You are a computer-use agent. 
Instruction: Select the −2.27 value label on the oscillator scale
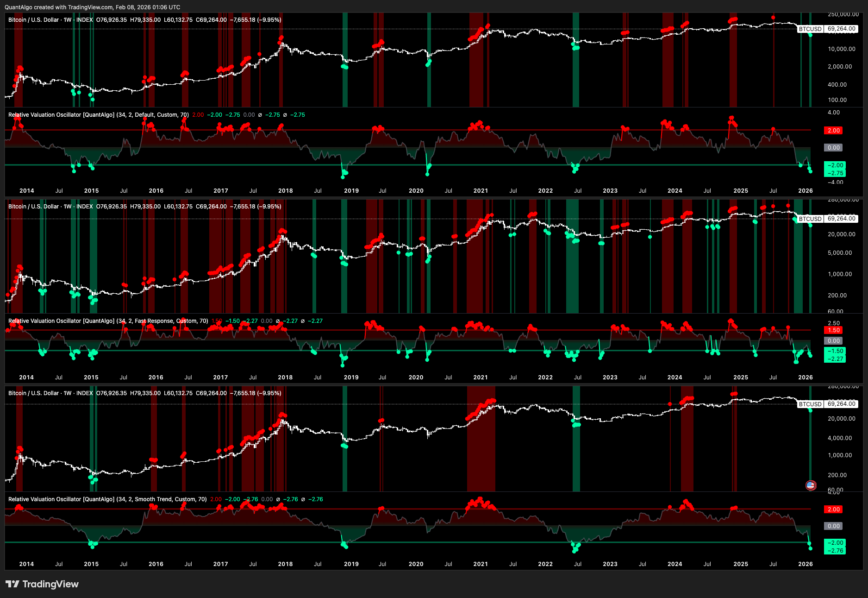click(x=835, y=359)
